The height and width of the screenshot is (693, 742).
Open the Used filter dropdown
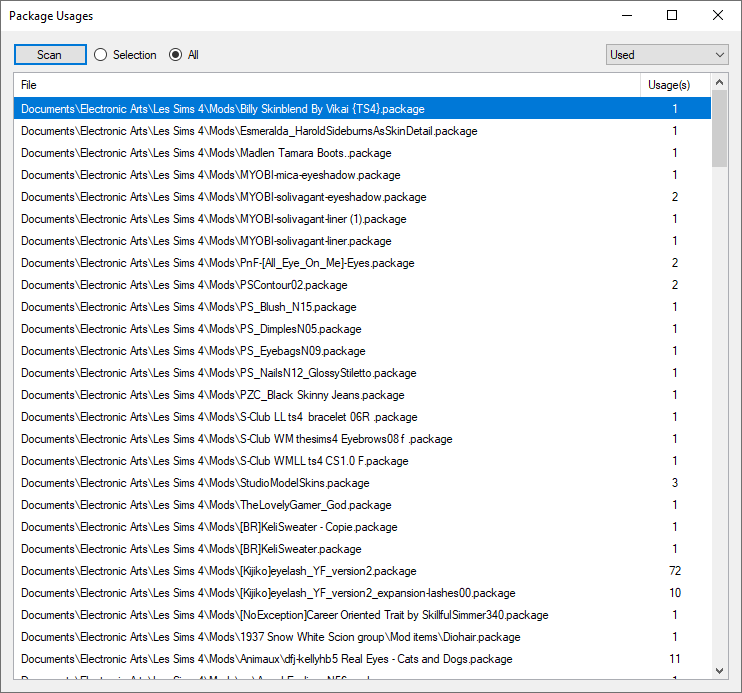(x=667, y=55)
